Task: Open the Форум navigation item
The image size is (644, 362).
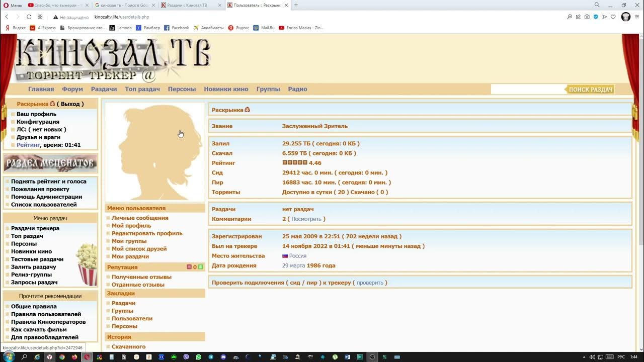Action: pos(72,89)
